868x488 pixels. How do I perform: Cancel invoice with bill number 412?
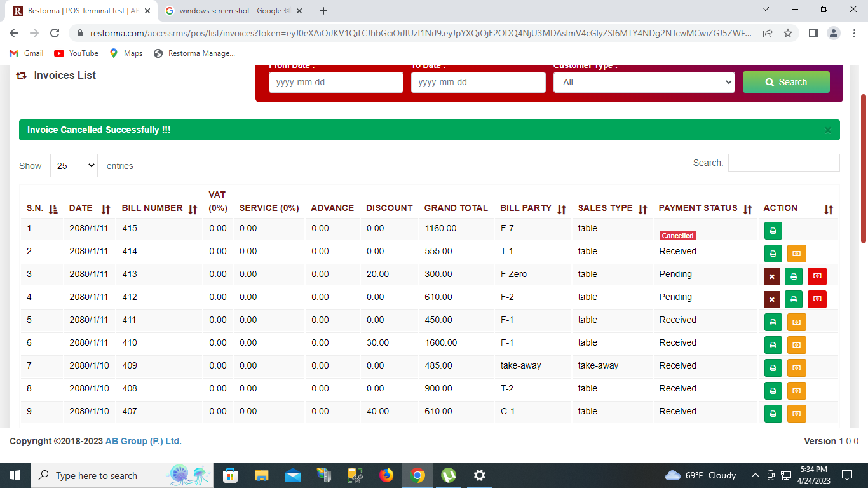coord(771,299)
